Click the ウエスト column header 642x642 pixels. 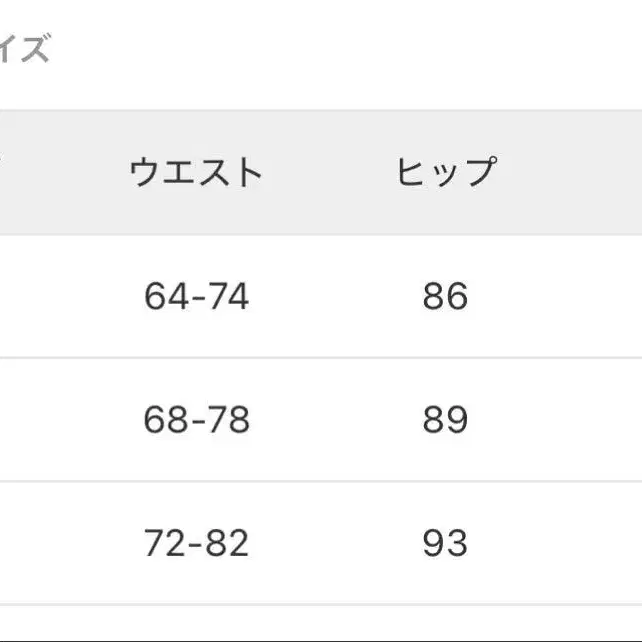196,173
